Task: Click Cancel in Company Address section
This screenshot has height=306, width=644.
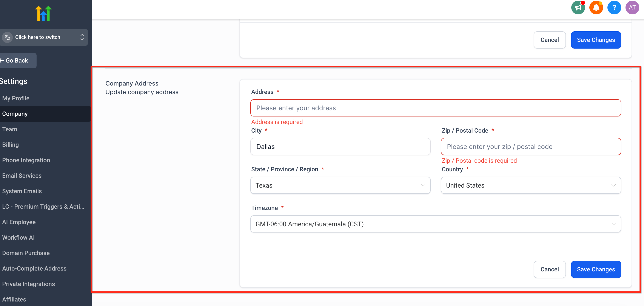Action: (x=549, y=269)
